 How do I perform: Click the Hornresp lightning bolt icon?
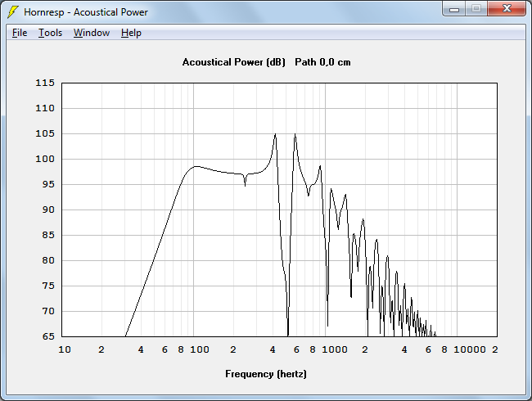(13, 12)
